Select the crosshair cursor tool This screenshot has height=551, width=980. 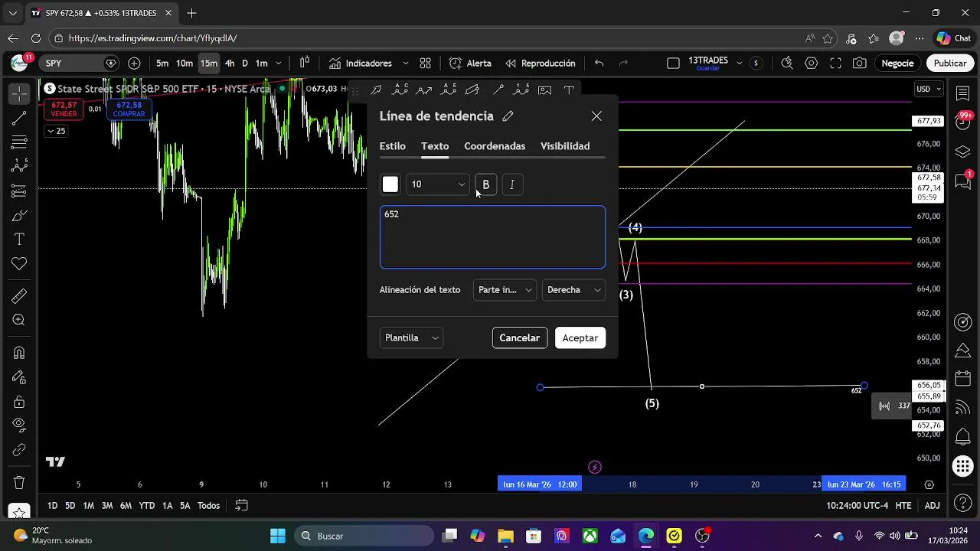19,93
